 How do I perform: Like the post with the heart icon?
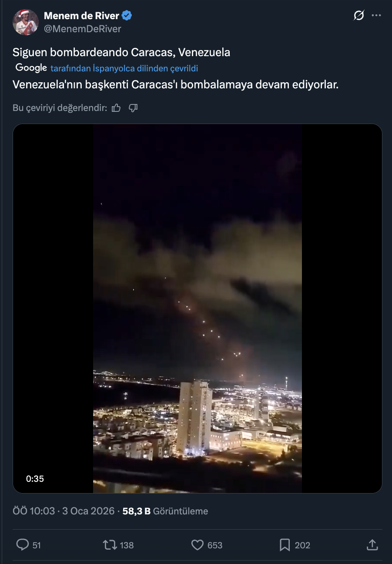point(198,545)
